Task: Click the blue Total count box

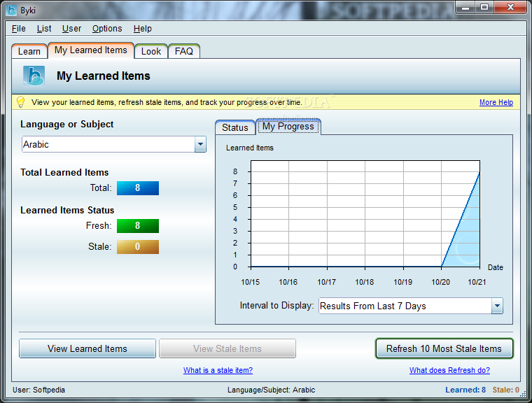Action: click(x=138, y=188)
